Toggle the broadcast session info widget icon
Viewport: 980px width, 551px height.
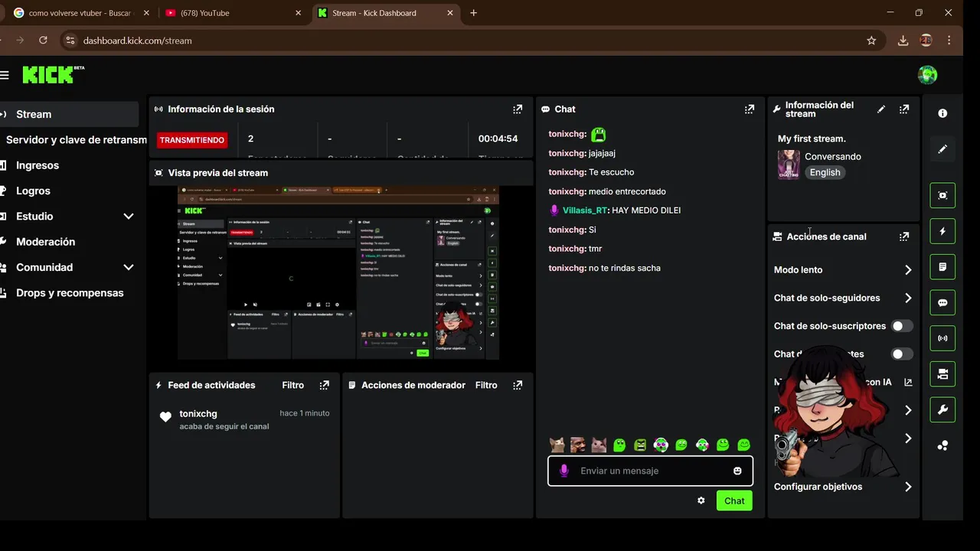(x=942, y=338)
